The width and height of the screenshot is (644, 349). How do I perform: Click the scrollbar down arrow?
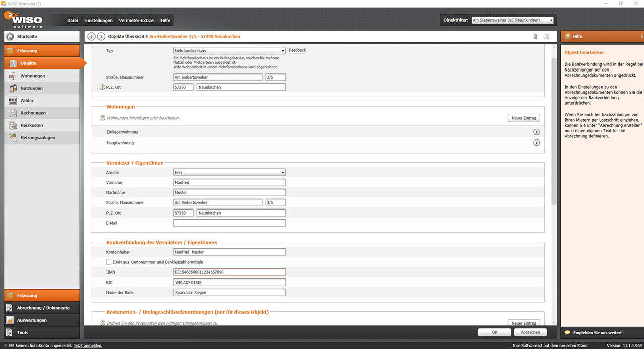(554, 322)
